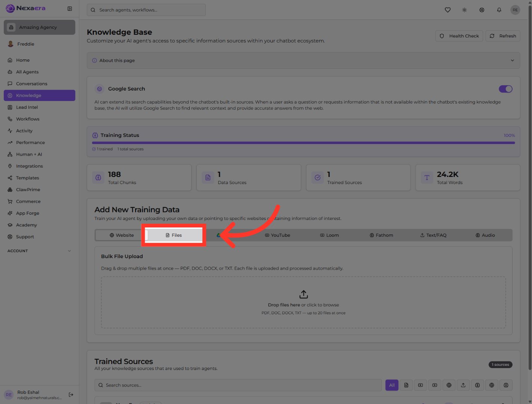Switch to the Audio tab
The height and width of the screenshot is (404, 532).
pyautogui.click(x=485, y=235)
